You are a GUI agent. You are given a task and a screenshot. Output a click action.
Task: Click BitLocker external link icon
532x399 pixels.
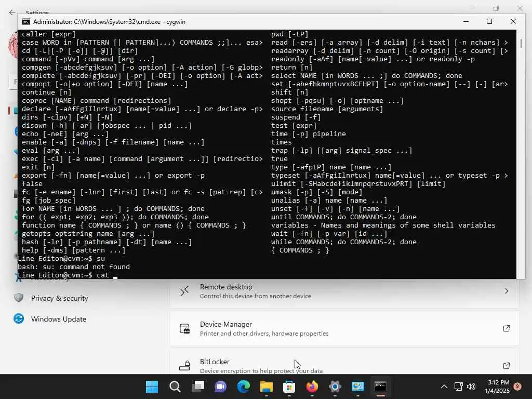(x=506, y=366)
